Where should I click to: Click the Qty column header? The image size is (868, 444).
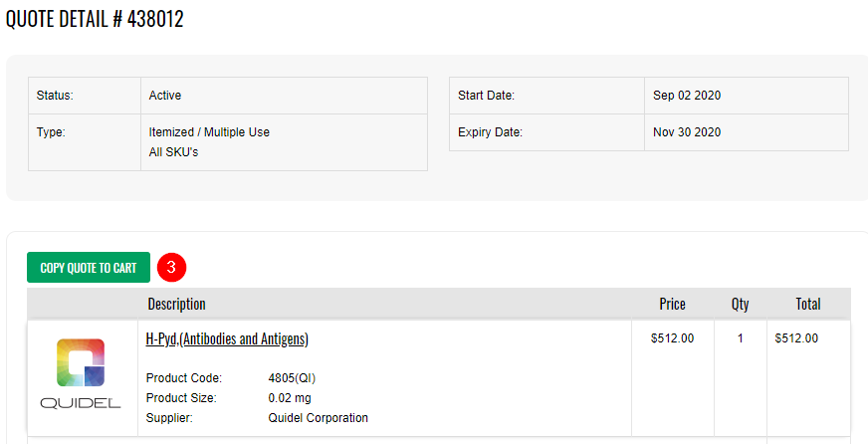(x=740, y=304)
